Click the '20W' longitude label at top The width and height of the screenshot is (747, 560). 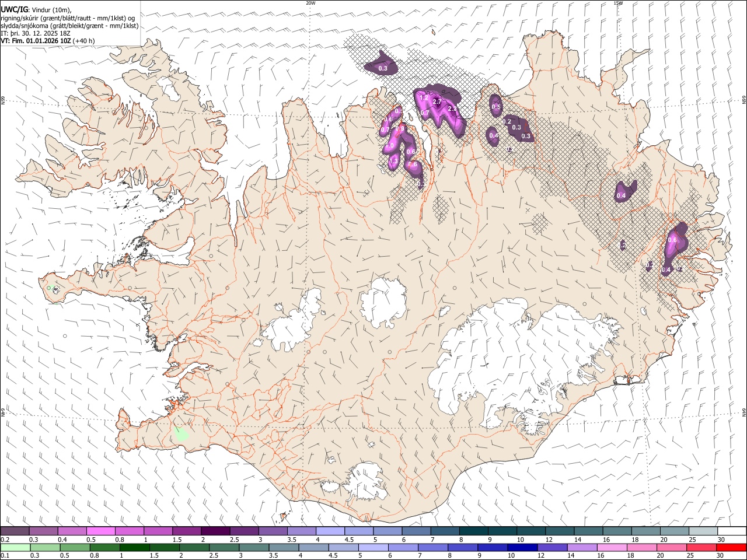click(310, 3)
